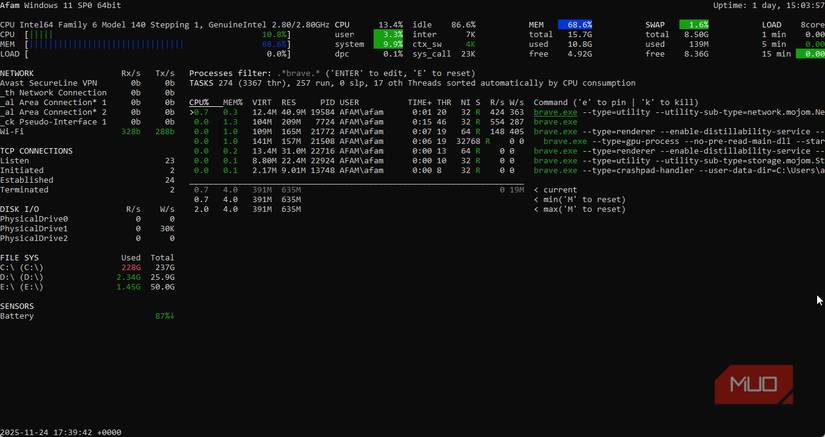Click the sys_call 23K stat
The height and width of the screenshot is (437, 825).
pos(444,54)
